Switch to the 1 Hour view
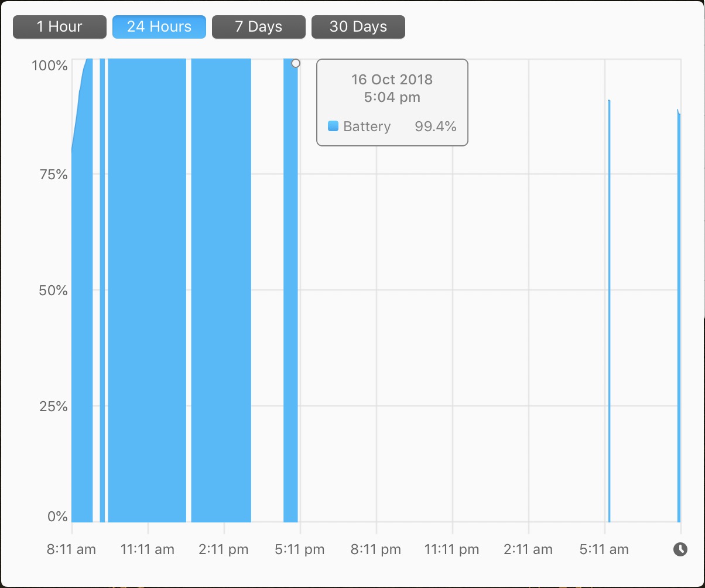Screen dimensions: 705x588 (60, 27)
